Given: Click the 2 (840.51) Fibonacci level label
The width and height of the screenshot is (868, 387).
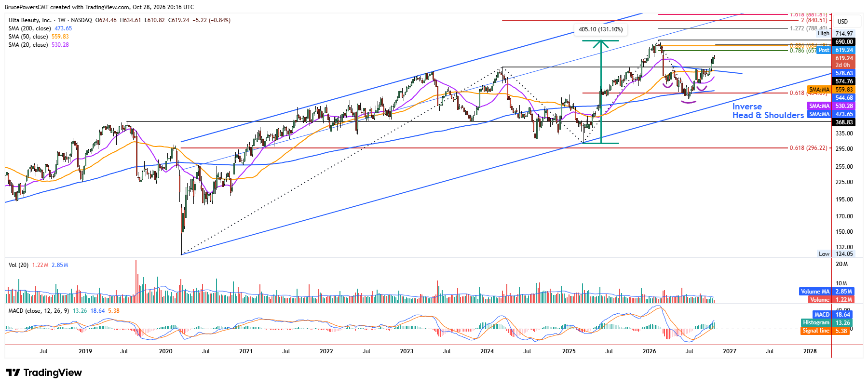Looking at the screenshot, I should click(814, 20).
